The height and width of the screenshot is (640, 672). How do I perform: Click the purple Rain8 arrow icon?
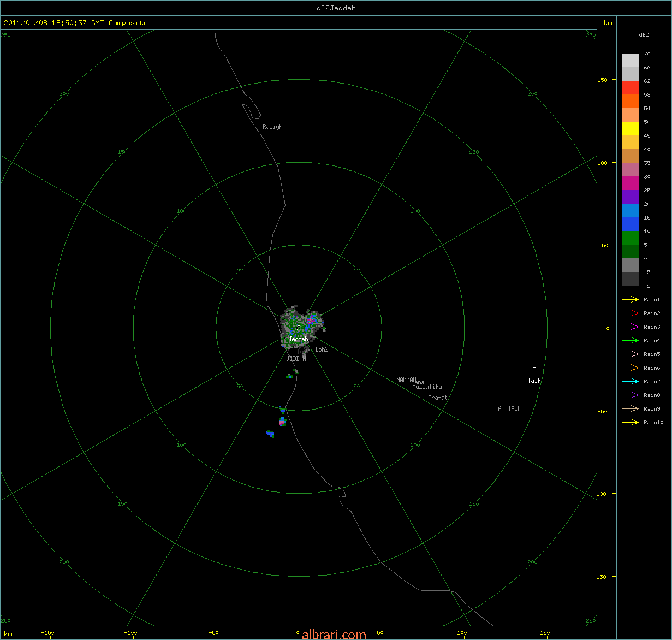tap(631, 395)
